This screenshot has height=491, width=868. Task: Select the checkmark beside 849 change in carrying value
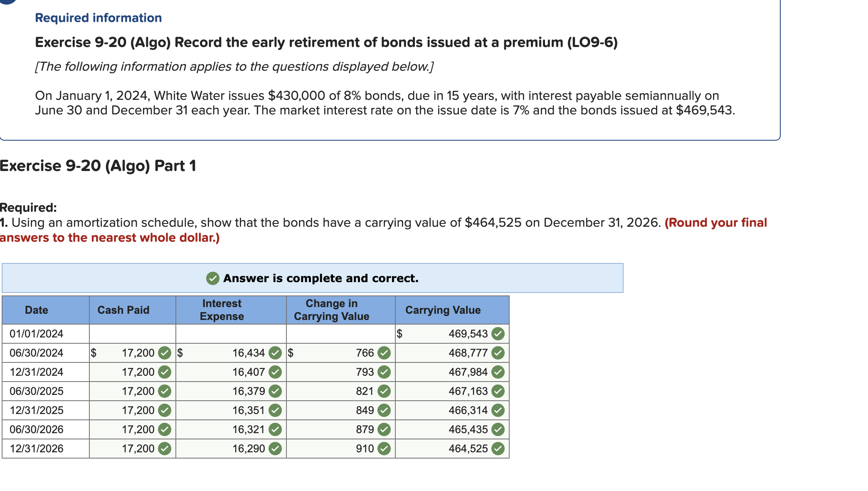coord(383,410)
